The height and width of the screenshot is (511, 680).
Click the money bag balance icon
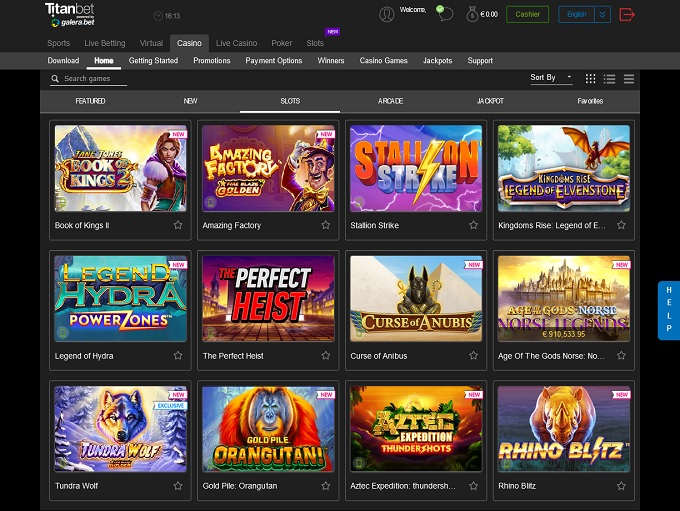(471, 14)
